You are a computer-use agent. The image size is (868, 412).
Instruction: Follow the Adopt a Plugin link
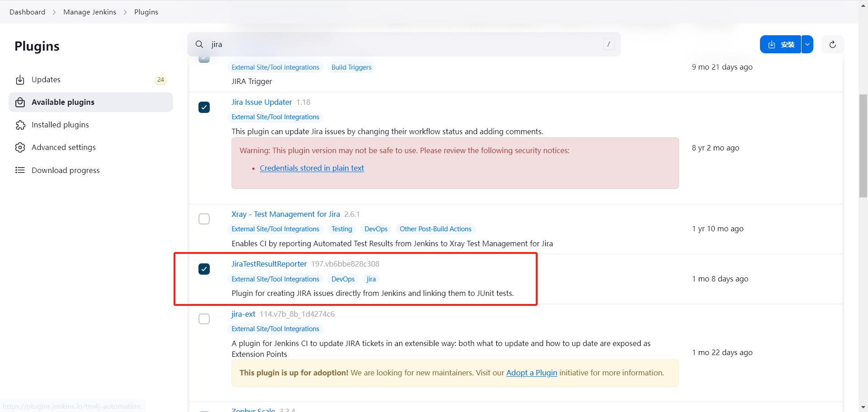coord(532,373)
